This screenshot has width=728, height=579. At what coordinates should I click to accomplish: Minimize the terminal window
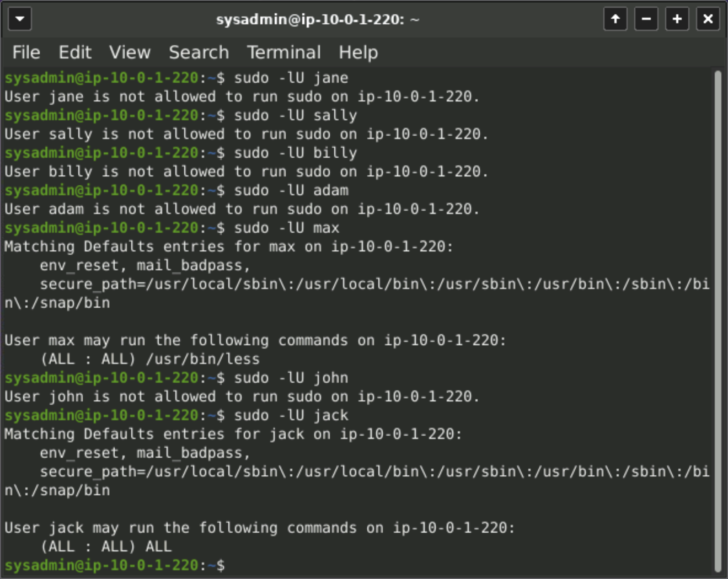(x=646, y=19)
